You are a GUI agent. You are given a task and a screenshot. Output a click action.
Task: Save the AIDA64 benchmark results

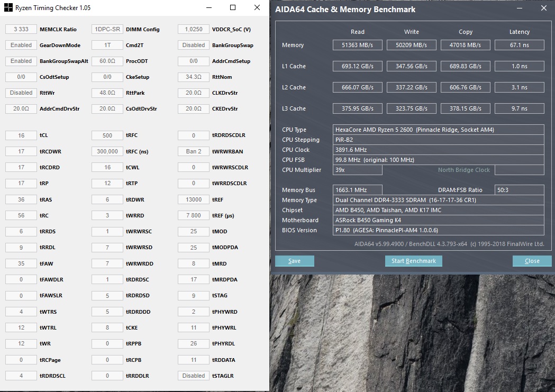[295, 261]
